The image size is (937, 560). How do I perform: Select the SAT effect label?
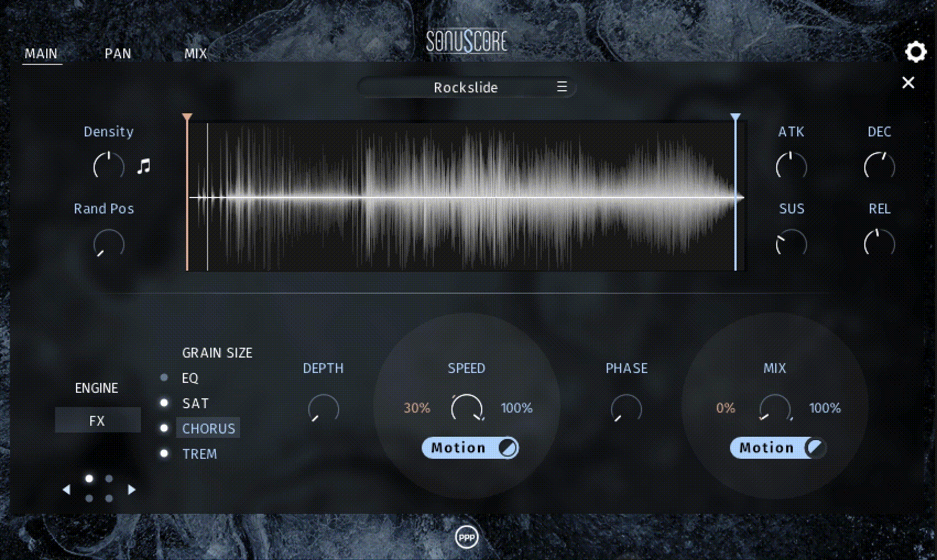pos(195,403)
